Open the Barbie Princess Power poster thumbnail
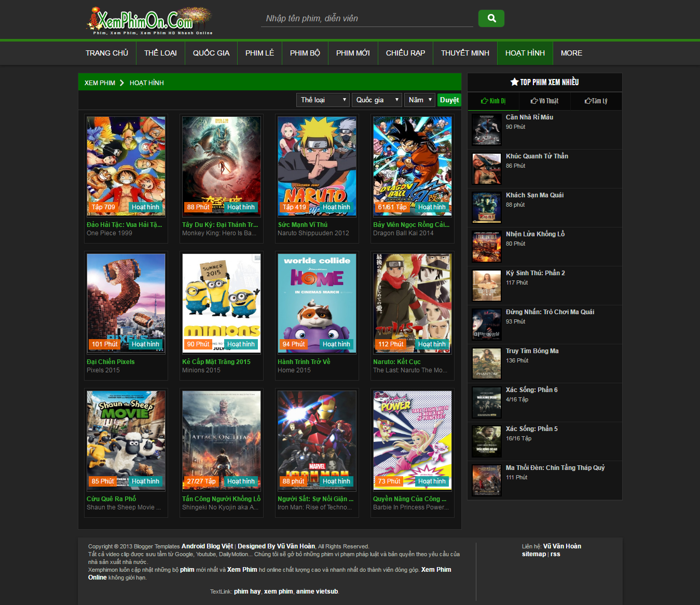The height and width of the screenshot is (605, 700). (413, 440)
